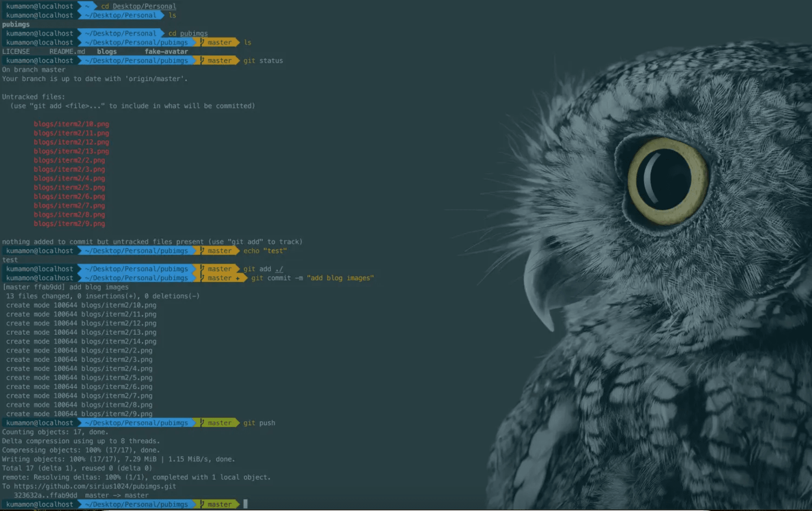Select the 'fake-avatar' directory name
This screenshot has width=812, height=511.
166,52
